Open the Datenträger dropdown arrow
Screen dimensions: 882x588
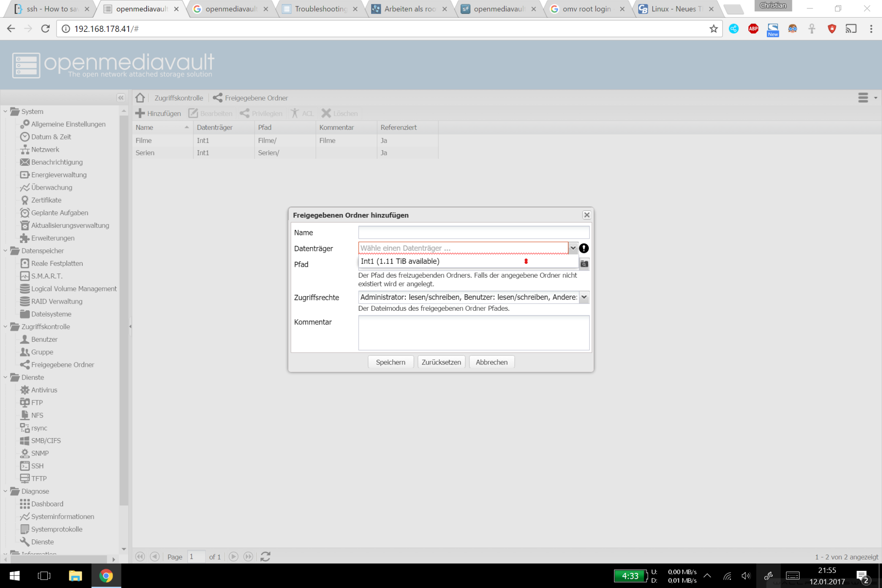(x=573, y=248)
